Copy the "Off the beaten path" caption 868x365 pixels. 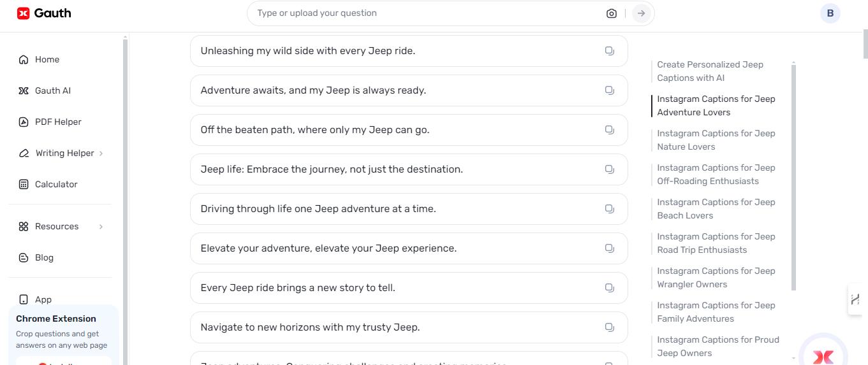[x=610, y=130]
